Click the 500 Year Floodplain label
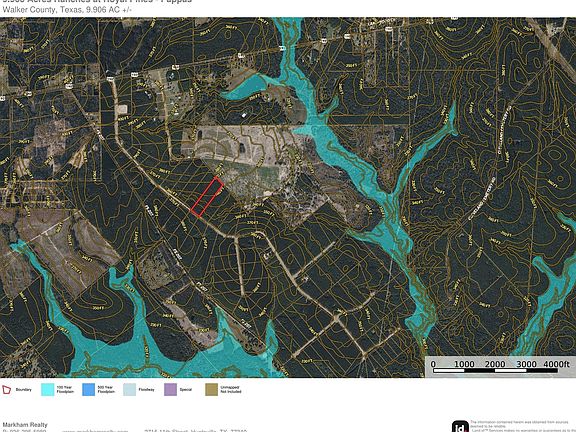The width and height of the screenshot is (576, 432). pyautogui.click(x=106, y=390)
